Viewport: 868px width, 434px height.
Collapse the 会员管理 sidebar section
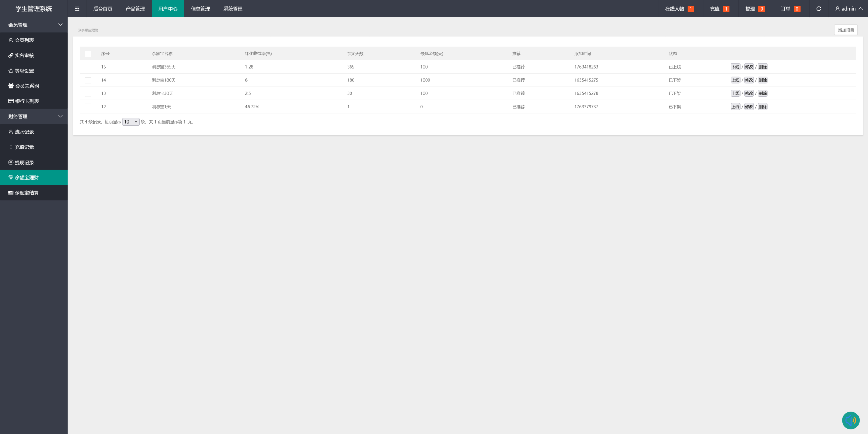pyautogui.click(x=60, y=25)
